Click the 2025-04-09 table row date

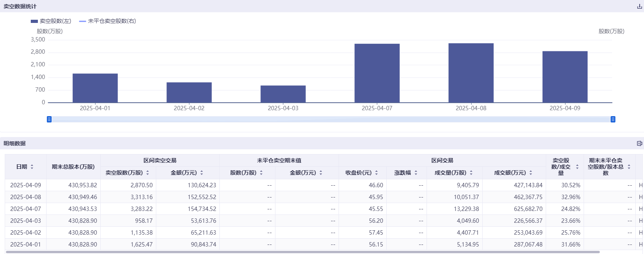pos(26,185)
